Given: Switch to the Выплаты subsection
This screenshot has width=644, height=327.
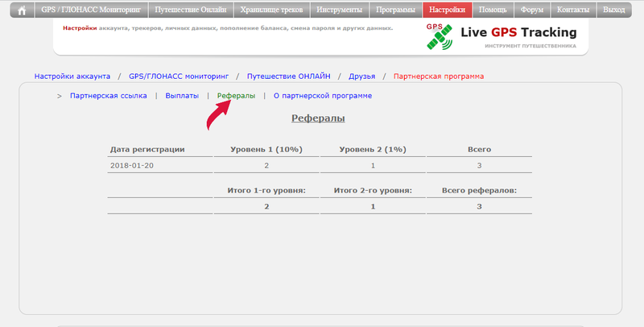Looking at the screenshot, I should (x=182, y=96).
